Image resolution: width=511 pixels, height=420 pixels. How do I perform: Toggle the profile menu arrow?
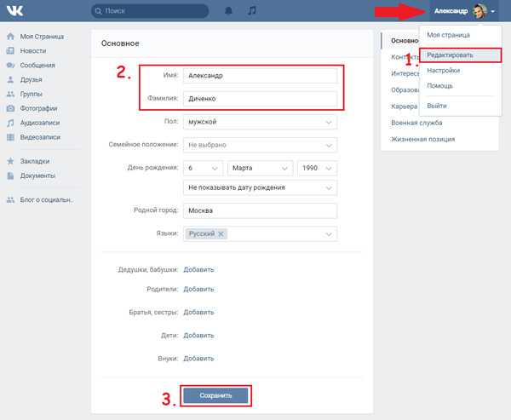pos(493,11)
